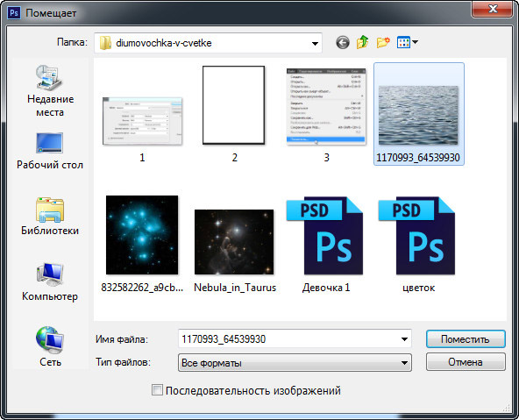Click the Photoshop Ps icon in title bar
519x420 pixels.
(x=13, y=13)
